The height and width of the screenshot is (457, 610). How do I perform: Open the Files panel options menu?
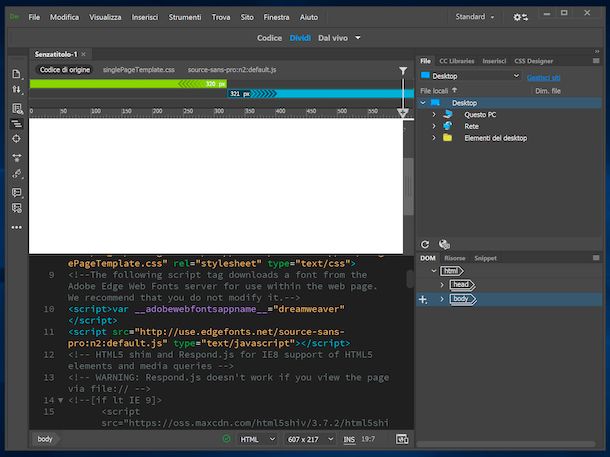click(596, 61)
